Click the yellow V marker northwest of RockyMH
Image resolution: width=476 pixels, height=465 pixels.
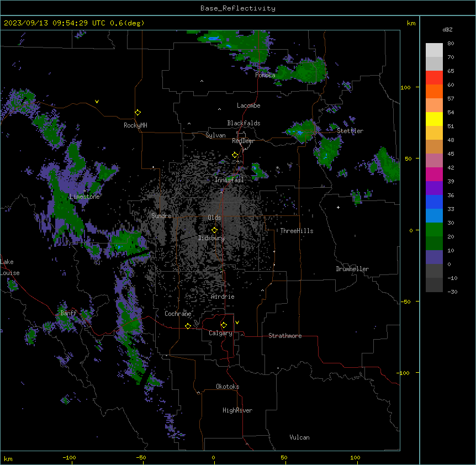[x=97, y=102]
